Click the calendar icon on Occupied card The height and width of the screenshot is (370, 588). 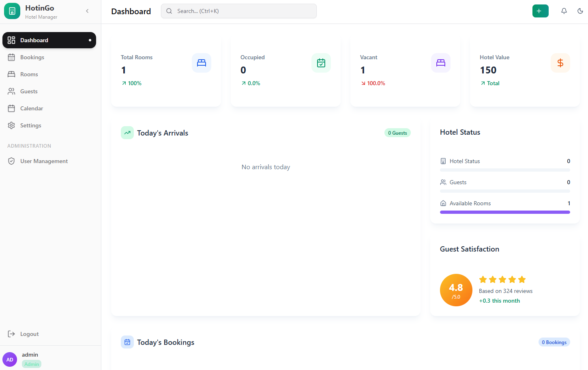pos(321,63)
